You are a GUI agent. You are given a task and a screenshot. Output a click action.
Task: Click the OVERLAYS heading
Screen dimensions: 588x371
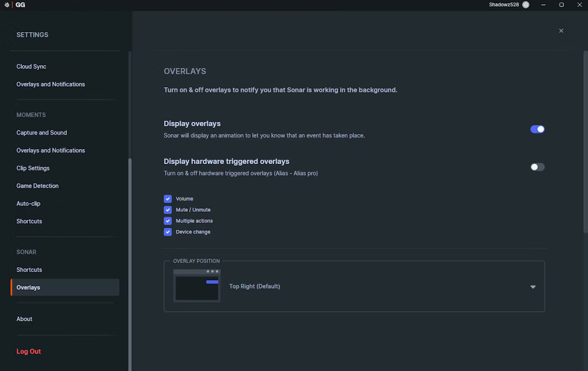[x=185, y=71]
